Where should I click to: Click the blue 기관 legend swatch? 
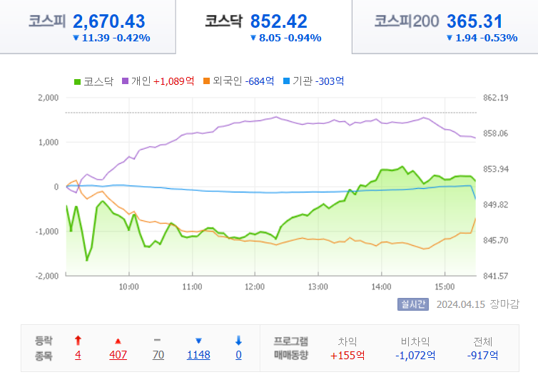click(x=287, y=81)
